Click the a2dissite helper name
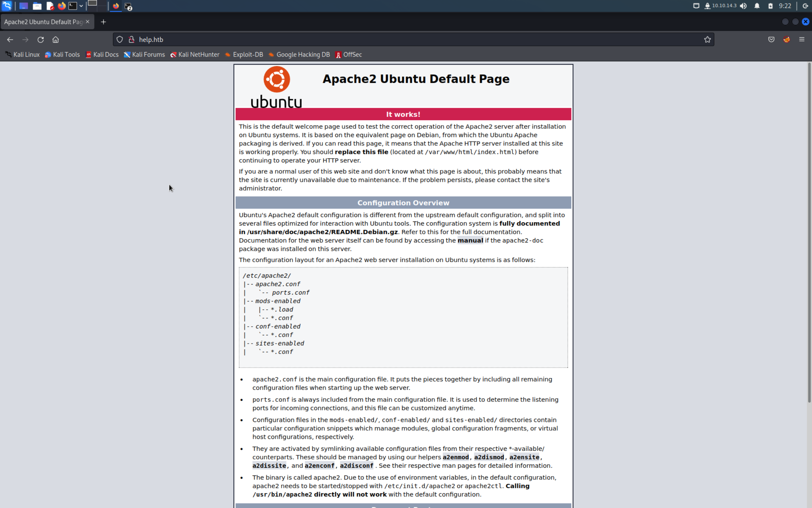Viewport: 812px width, 508px height. click(269, 466)
